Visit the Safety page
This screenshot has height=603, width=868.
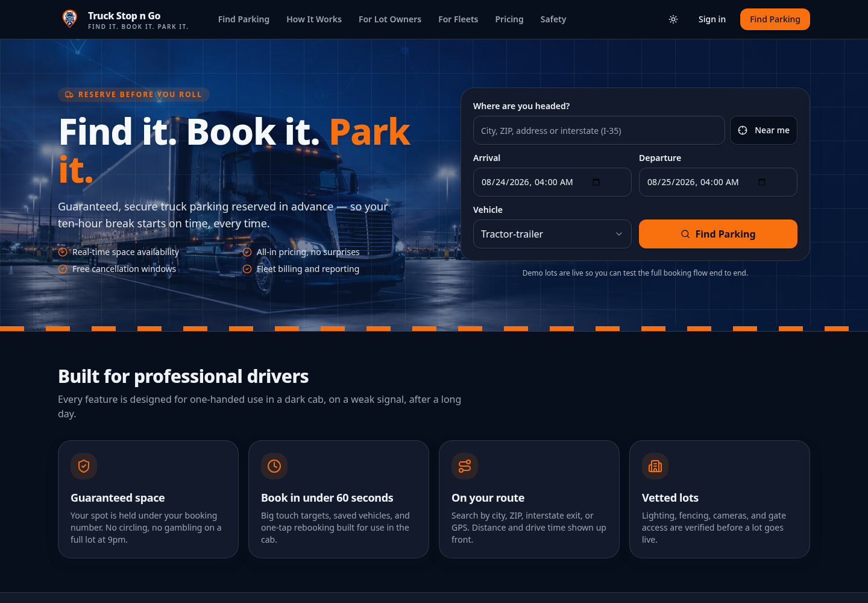click(553, 19)
